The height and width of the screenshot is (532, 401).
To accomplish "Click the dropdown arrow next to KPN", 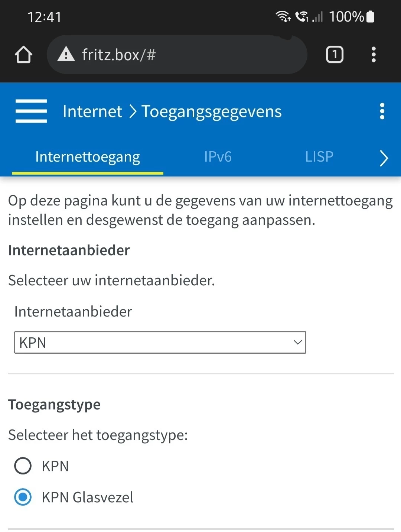I will tap(297, 342).
